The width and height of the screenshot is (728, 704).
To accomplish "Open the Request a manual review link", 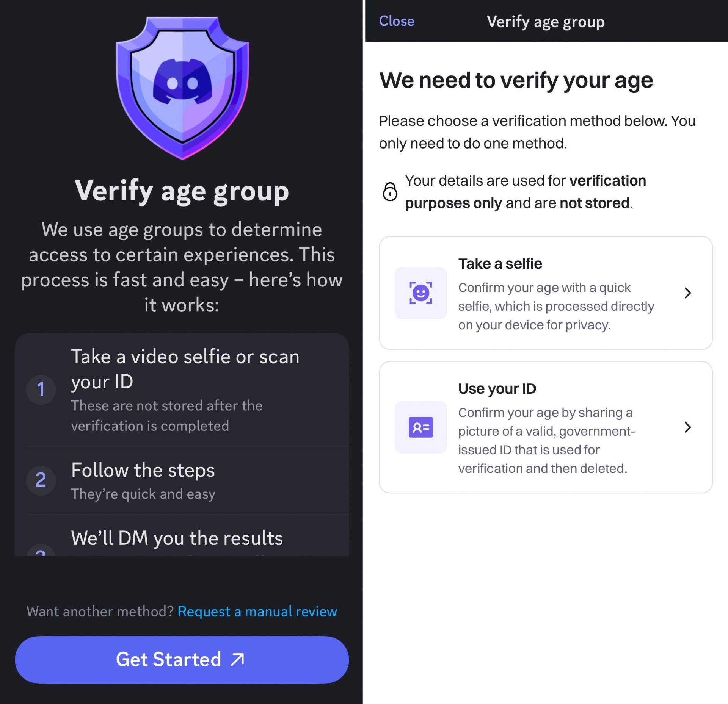I will tap(257, 612).
